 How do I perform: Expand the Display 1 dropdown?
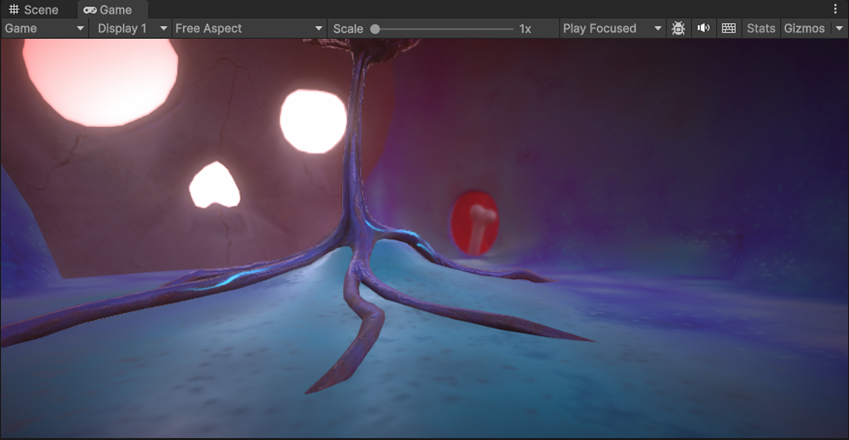[132, 28]
